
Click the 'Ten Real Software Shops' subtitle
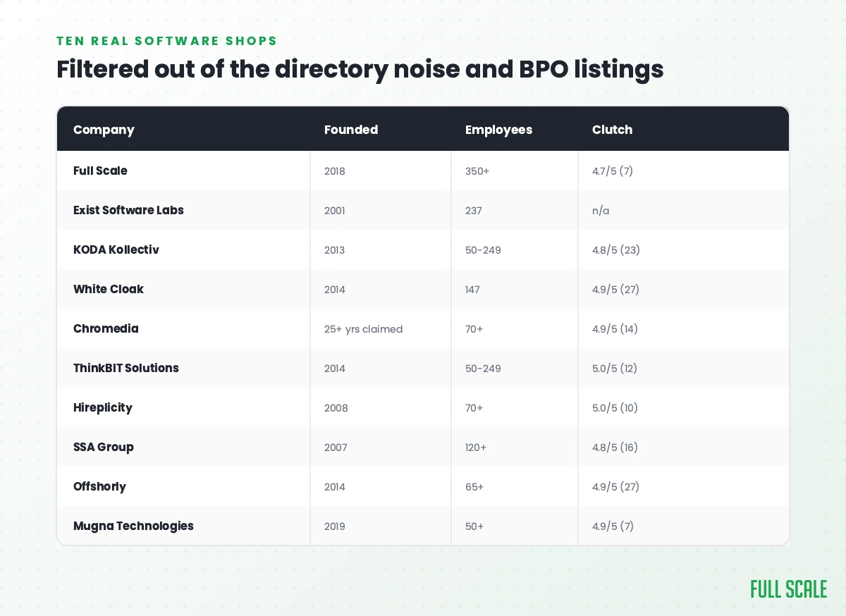point(167,41)
